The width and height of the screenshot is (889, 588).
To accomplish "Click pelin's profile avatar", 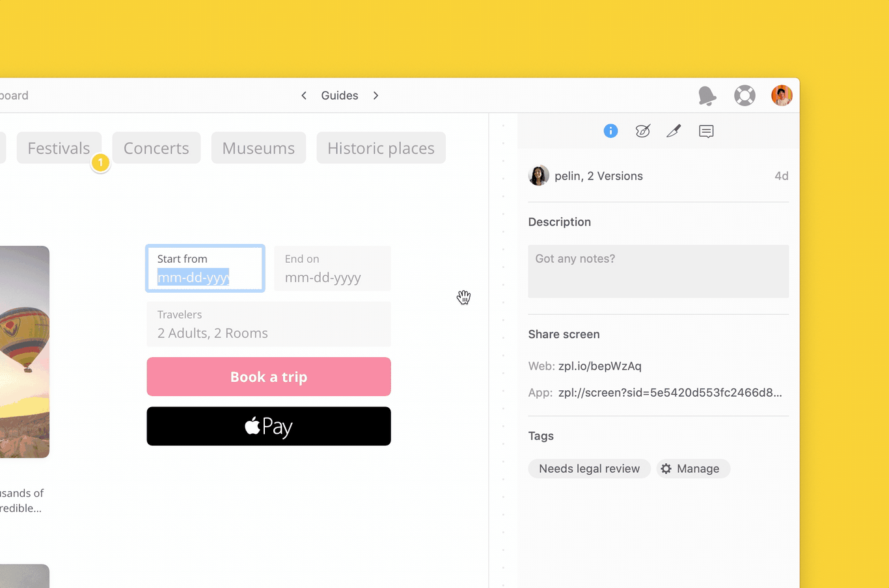I will coord(782,95).
